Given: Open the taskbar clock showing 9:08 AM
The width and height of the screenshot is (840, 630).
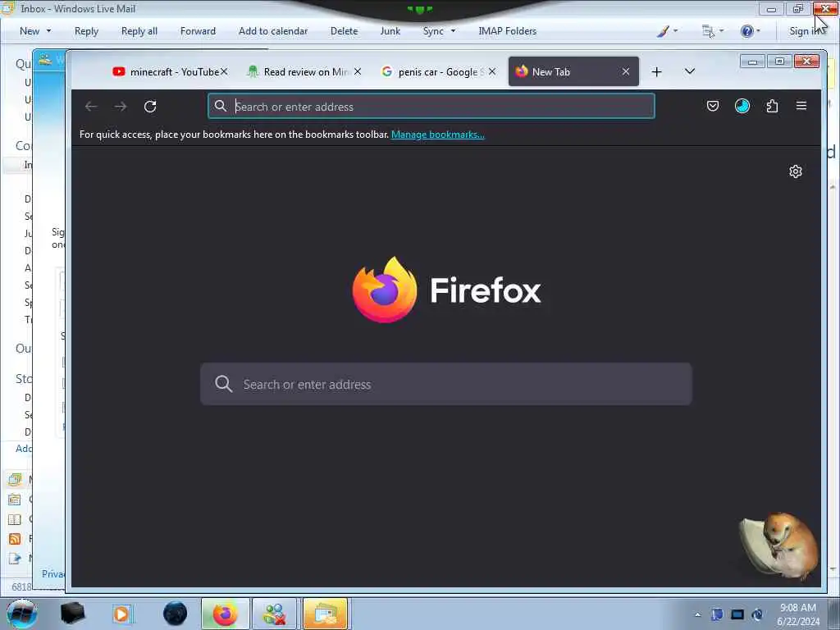Looking at the screenshot, I should point(798,614).
